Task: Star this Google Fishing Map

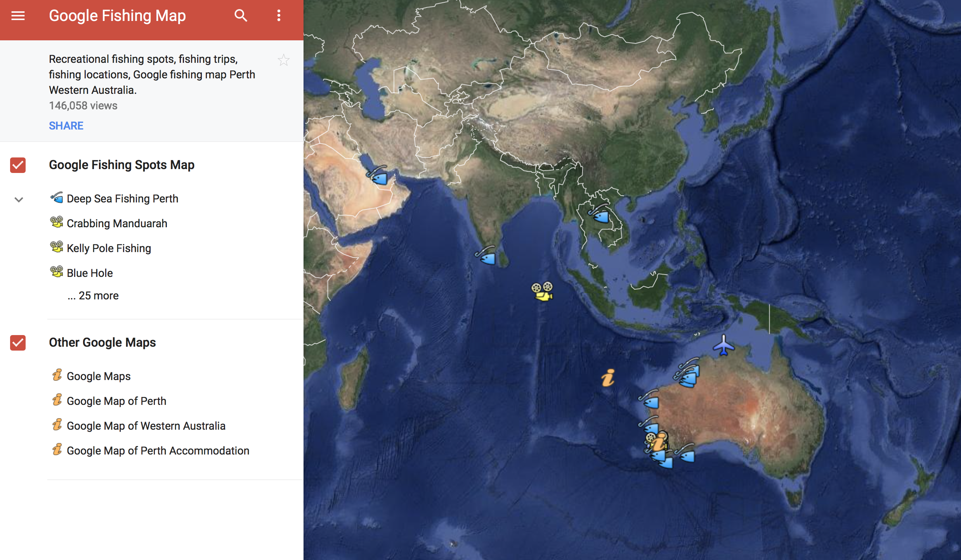Action: (x=284, y=60)
